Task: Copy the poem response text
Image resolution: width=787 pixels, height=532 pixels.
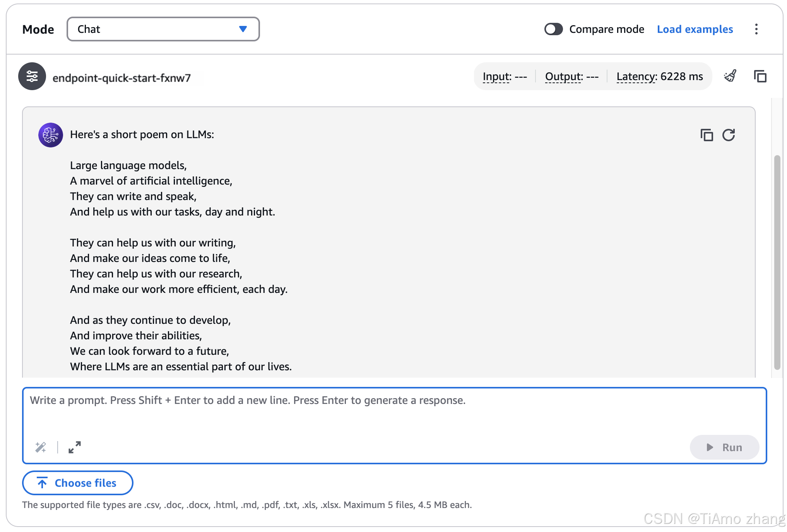Action: (x=707, y=135)
